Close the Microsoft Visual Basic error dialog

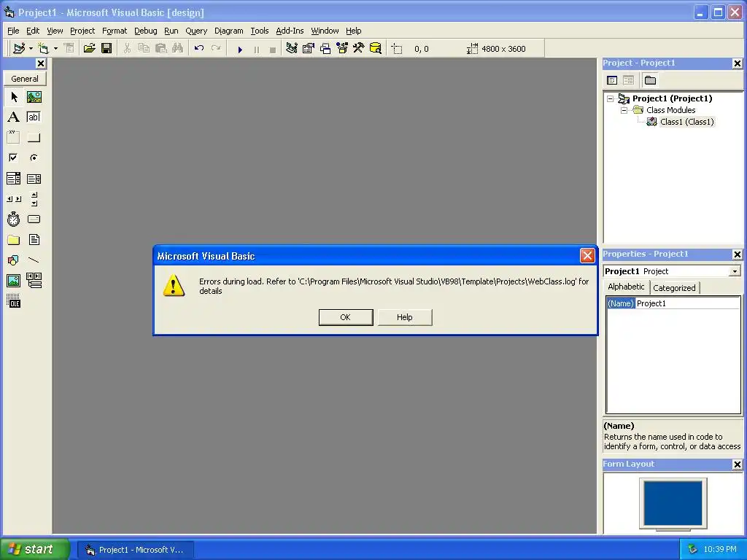point(587,256)
